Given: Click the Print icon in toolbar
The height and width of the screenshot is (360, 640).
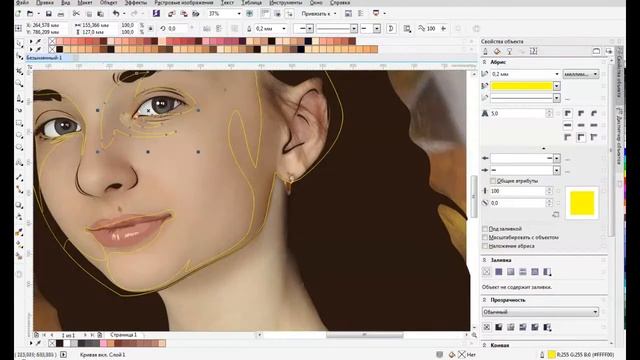Looking at the screenshot, I should tap(61, 14).
